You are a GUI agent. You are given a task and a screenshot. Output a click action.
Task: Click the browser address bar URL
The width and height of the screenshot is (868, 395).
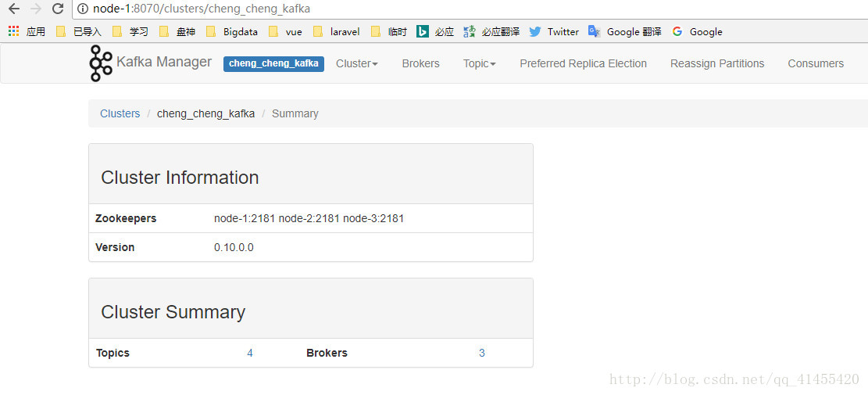tap(202, 9)
